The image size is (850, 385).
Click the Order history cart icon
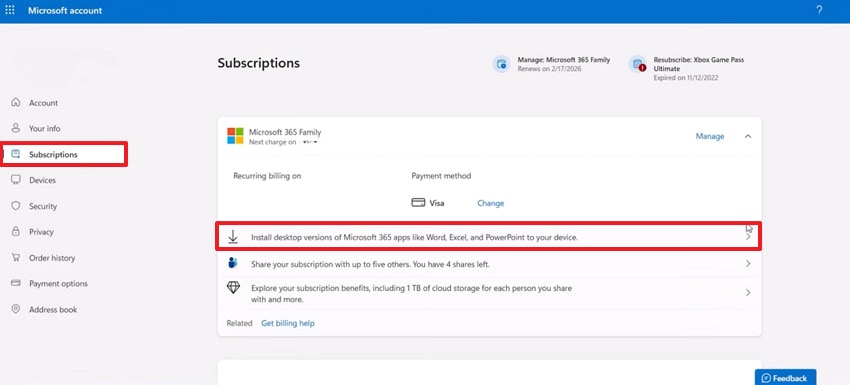(x=16, y=258)
